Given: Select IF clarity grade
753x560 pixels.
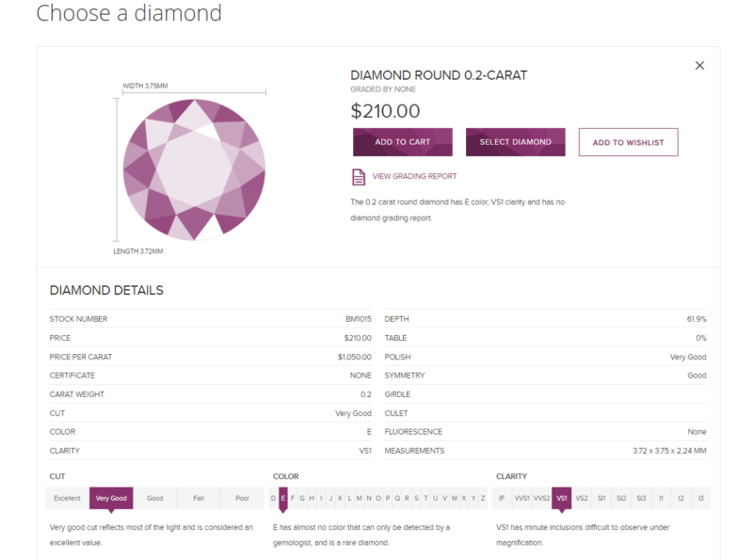Looking at the screenshot, I should point(505,498).
